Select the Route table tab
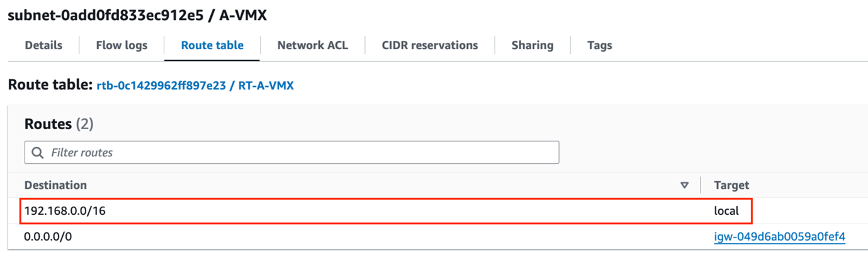 [212, 45]
